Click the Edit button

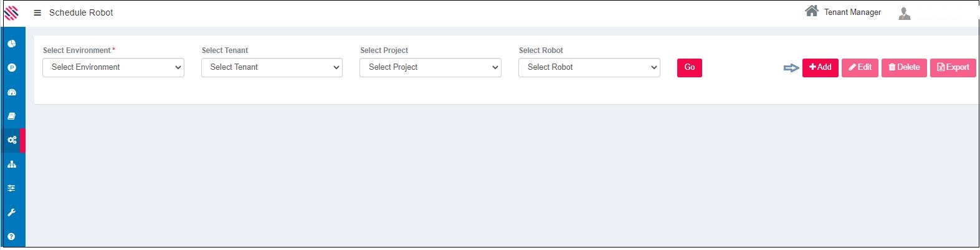[860, 67]
